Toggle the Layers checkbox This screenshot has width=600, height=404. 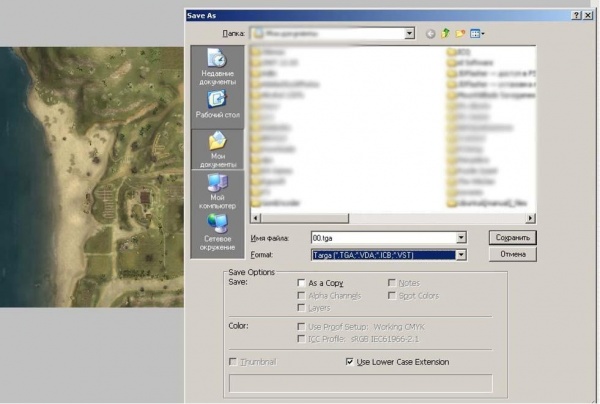tap(301, 308)
